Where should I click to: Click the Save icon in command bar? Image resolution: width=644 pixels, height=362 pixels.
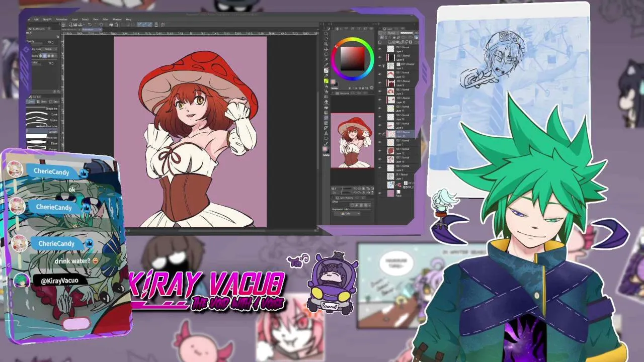(x=80, y=25)
